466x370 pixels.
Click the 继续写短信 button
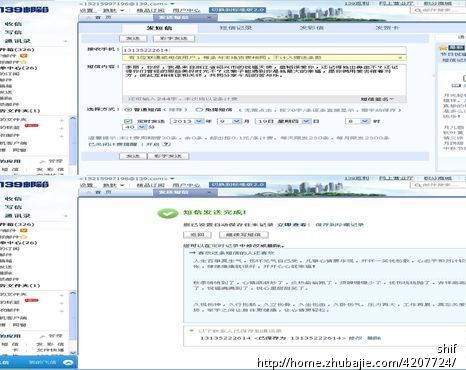pyautogui.click(x=244, y=235)
